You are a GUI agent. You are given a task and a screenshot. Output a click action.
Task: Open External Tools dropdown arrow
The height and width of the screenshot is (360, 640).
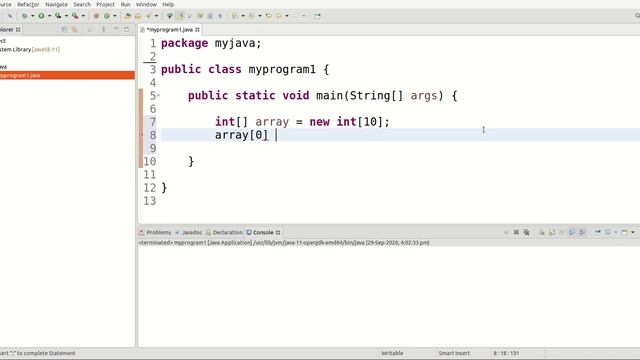pos(83,16)
